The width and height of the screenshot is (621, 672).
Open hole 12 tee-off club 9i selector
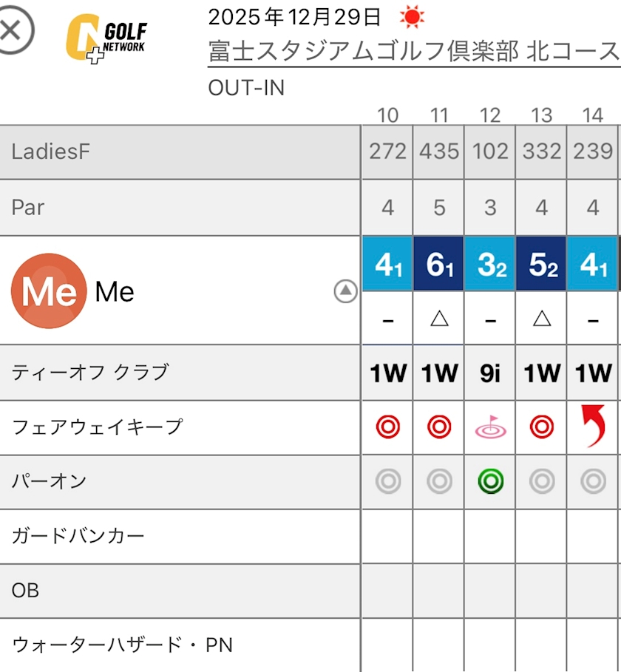490,373
